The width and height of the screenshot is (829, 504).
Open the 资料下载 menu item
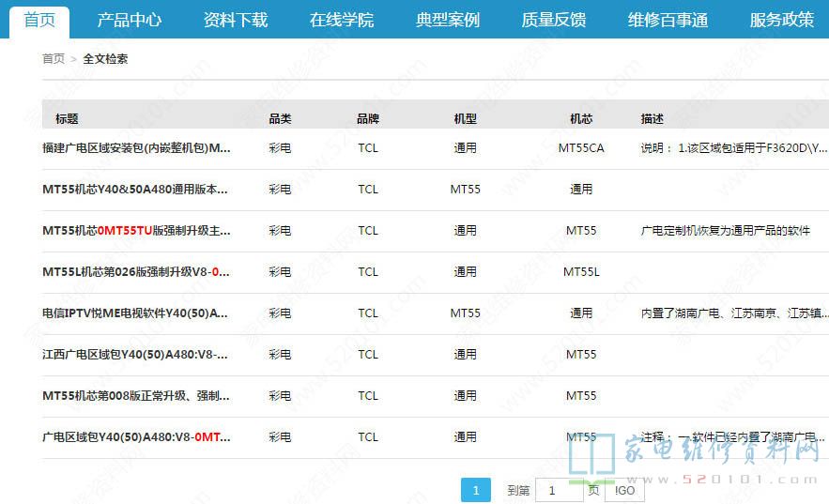(x=236, y=20)
